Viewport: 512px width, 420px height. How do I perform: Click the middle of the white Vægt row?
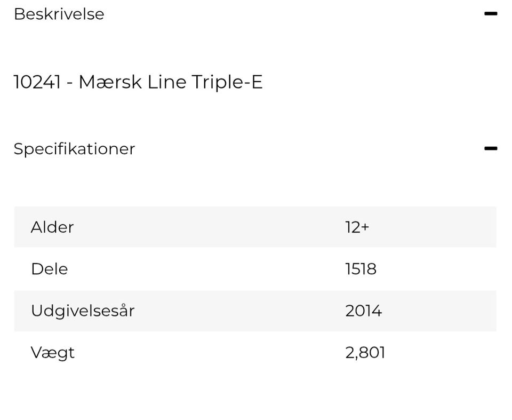point(255,352)
